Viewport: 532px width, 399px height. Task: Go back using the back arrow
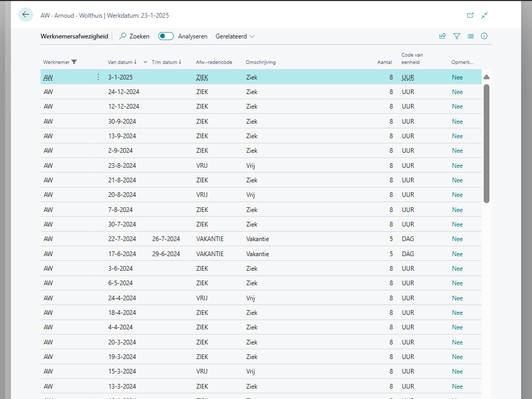tap(25, 15)
